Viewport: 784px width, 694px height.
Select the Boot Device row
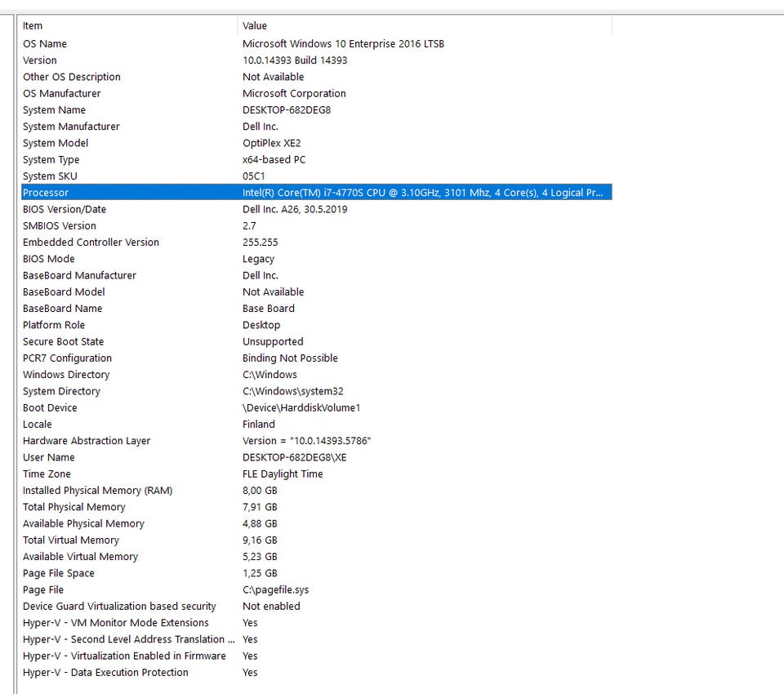pos(317,407)
